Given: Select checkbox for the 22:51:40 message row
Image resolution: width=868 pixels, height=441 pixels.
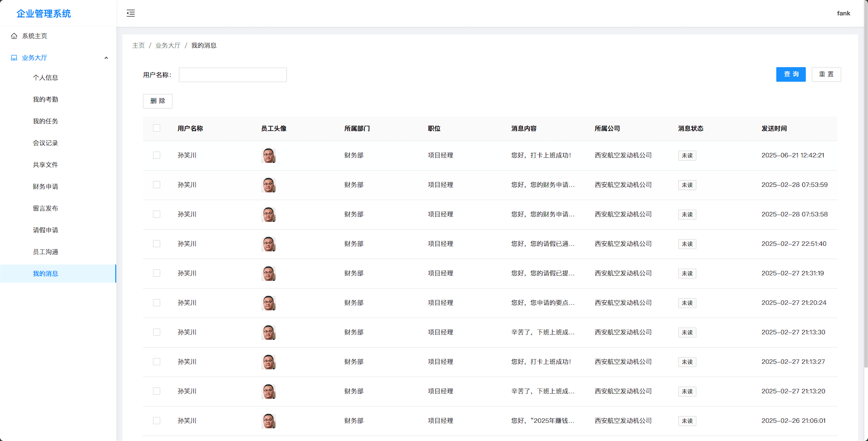Looking at the screenshot, I should point(157,244).
